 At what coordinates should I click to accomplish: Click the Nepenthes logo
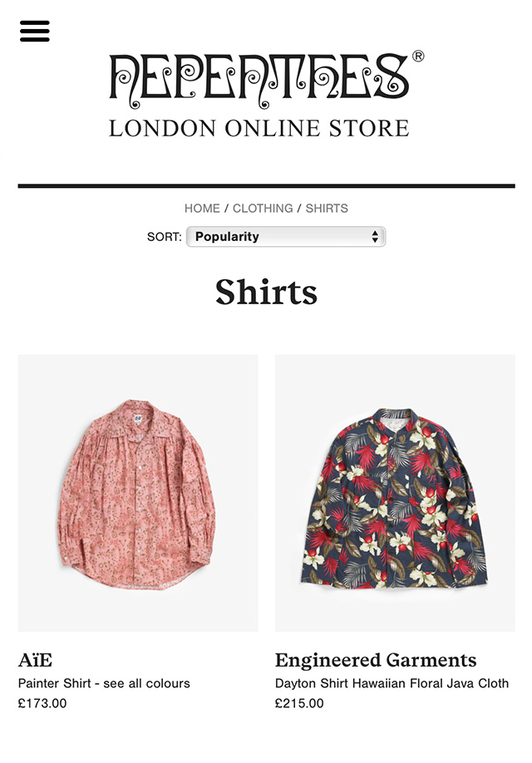point(259,81)
